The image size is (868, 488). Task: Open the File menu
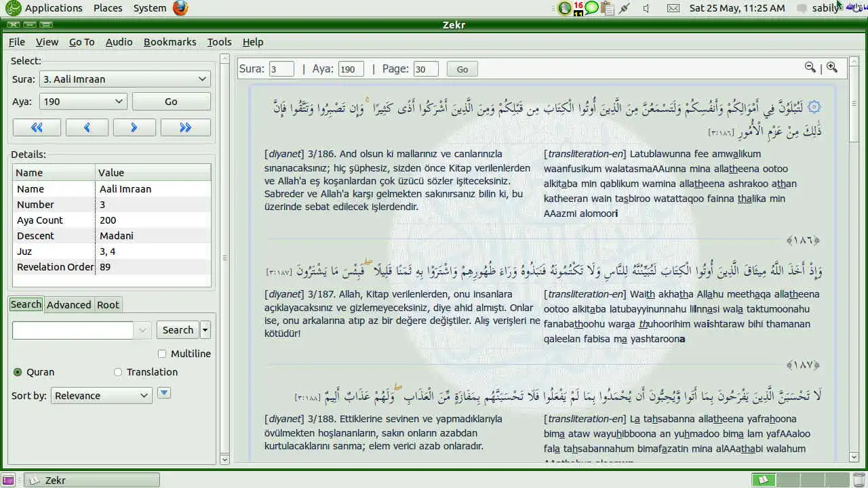[17, 42]
